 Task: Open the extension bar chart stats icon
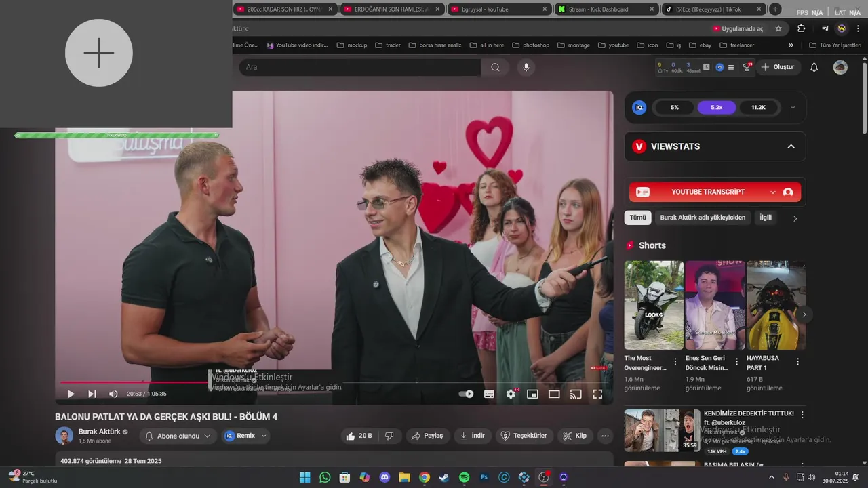point(707,67)
